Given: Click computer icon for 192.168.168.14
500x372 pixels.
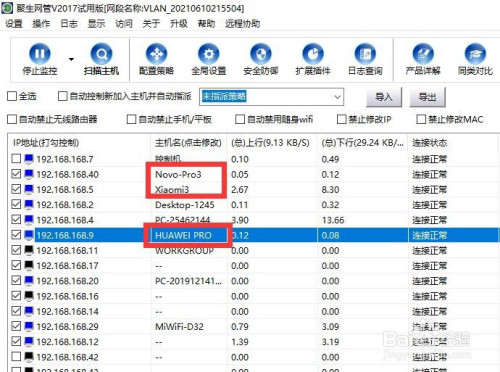Looking at the screenshot, I should tap(29, 311).
